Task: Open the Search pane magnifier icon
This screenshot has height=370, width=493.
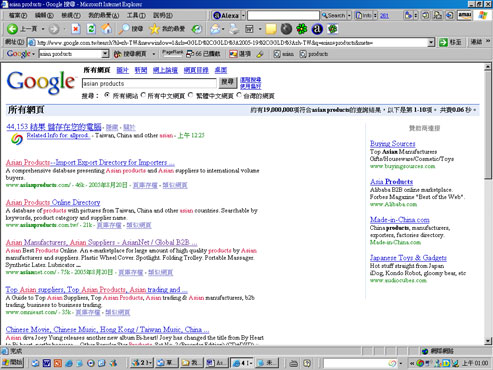Action: 124,29
